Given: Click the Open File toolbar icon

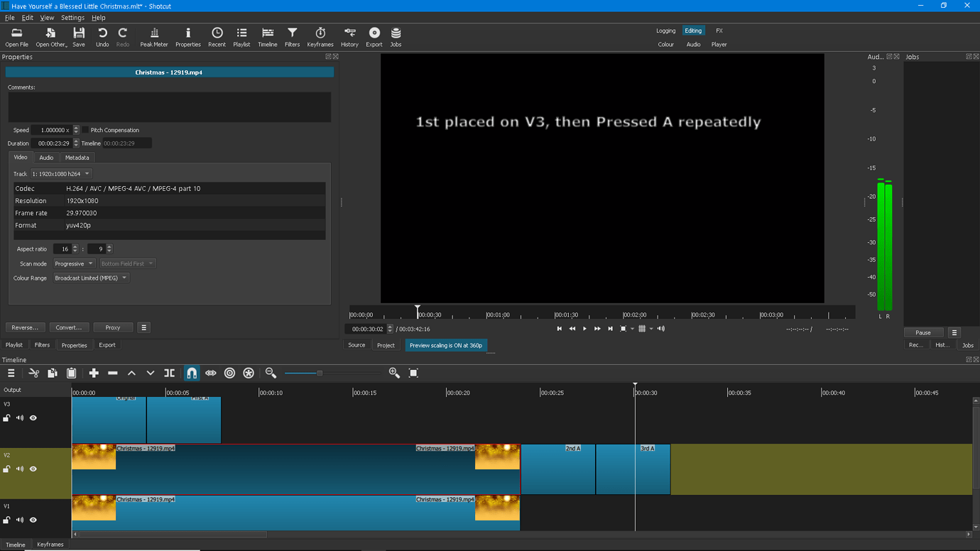Looking at the screenshot, I should coord(17,37).
